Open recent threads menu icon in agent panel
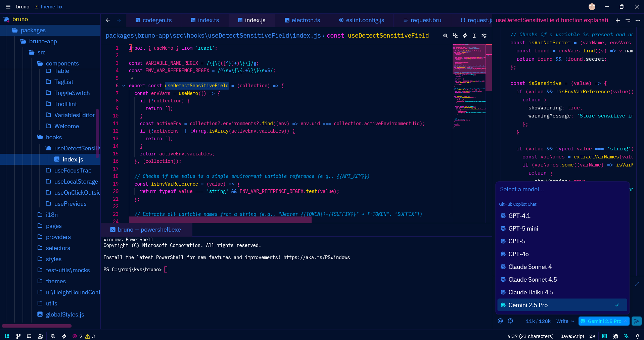644x340 pixels. click(x=628, y=20)
